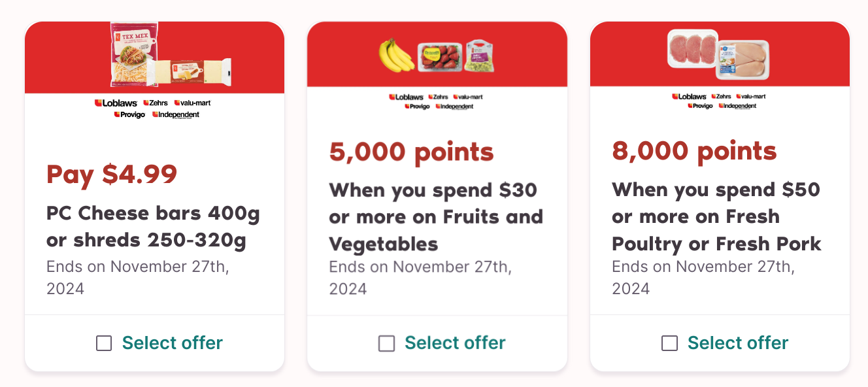Check the PC Cheese offer checkbox

(x=104, y=343)
